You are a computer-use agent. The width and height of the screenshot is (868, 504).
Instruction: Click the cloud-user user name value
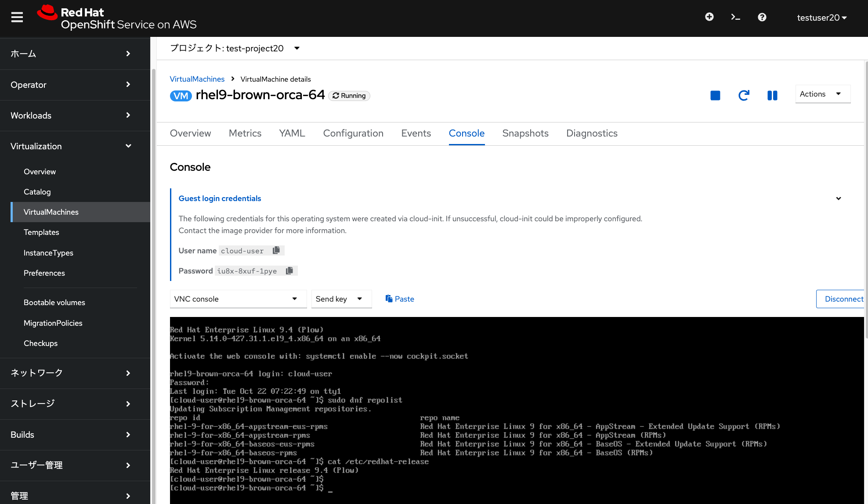coord(242,251)
